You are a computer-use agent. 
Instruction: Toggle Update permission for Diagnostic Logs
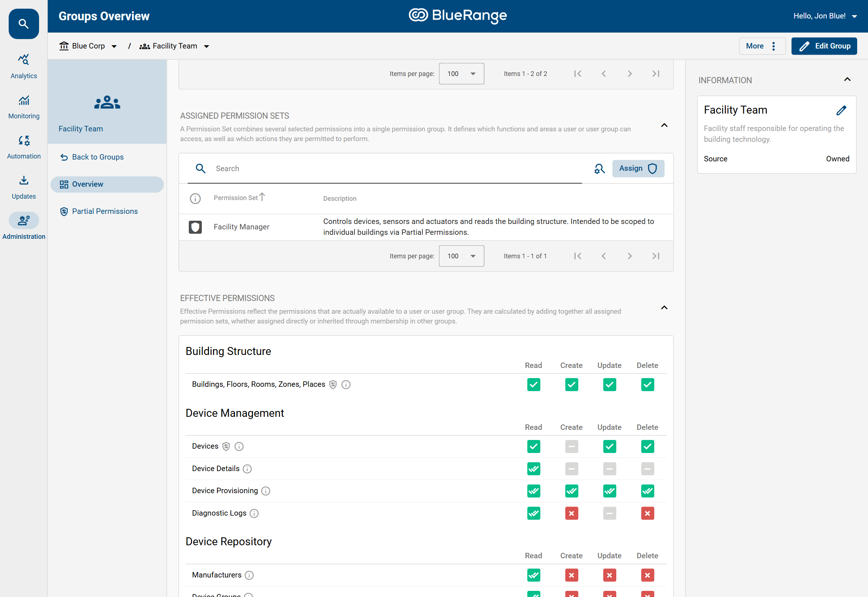[610, 513]
